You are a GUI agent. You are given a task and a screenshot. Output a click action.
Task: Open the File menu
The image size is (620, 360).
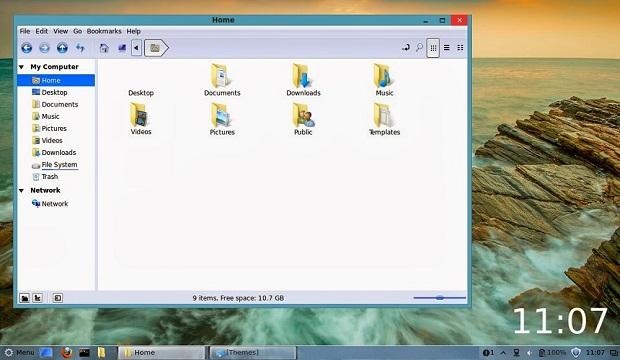(25, 31)
